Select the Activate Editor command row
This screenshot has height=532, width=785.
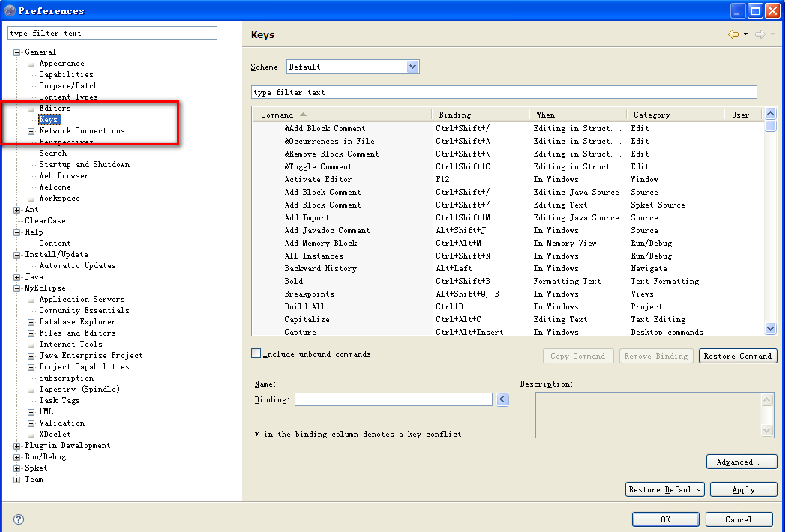click(318, 179)
